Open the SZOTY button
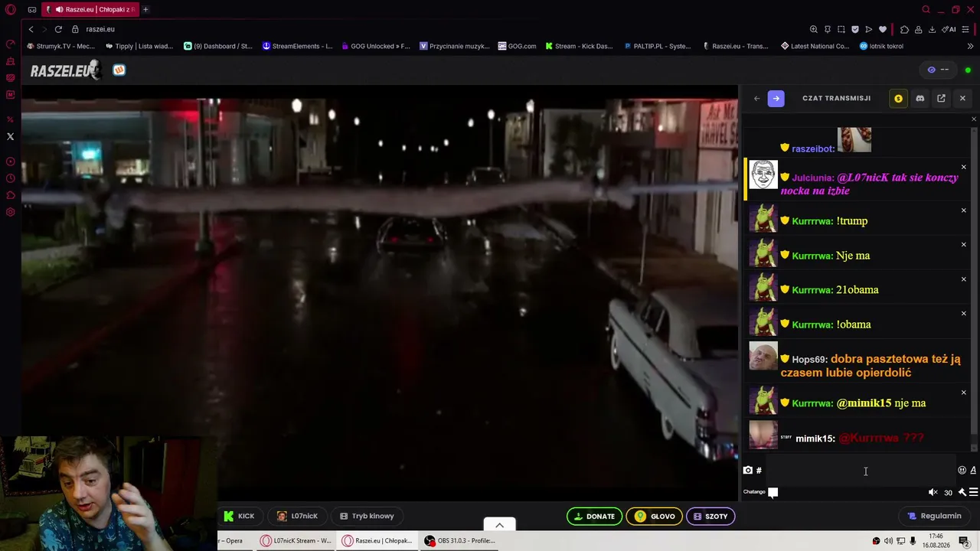The height and width of the screenshot is (551, 980). (710, 517)
